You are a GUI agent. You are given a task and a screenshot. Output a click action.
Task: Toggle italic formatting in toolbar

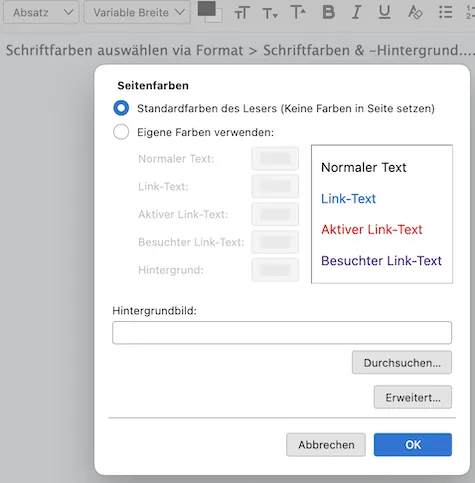(356, 12)
